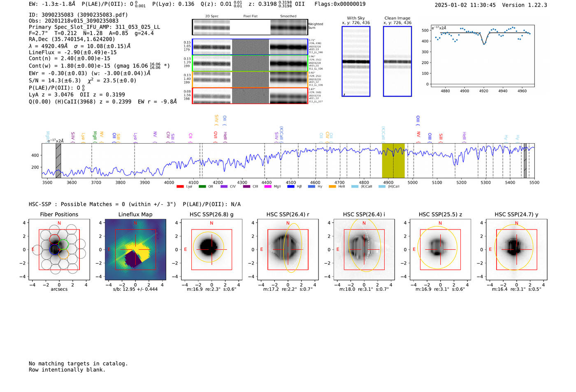Image resolution: width=576 pixels, height=392 pixels.
Task: Click the ID 3090235083 text line
Action: (78, 15)
